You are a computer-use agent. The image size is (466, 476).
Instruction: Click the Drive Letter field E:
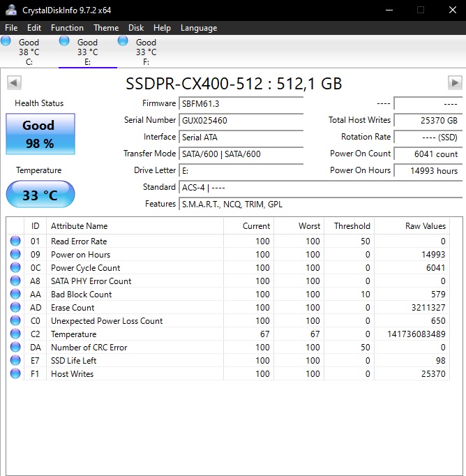(x=241, y=170)
